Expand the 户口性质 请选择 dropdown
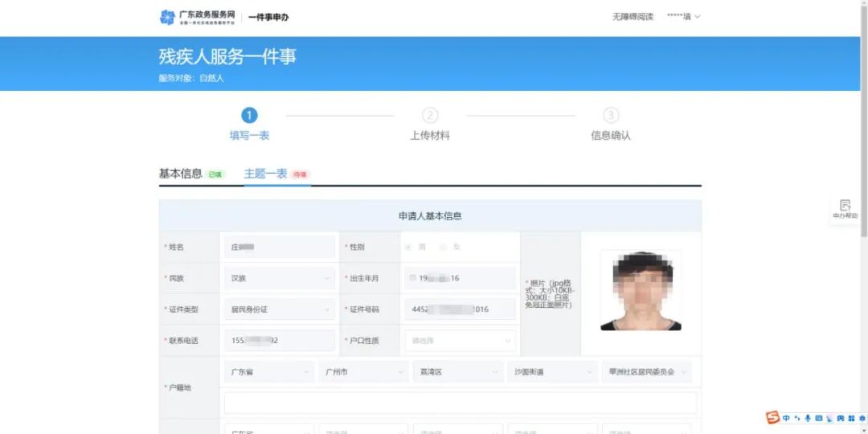The width and height of the screenshot is (868, 434). (460, 341)
